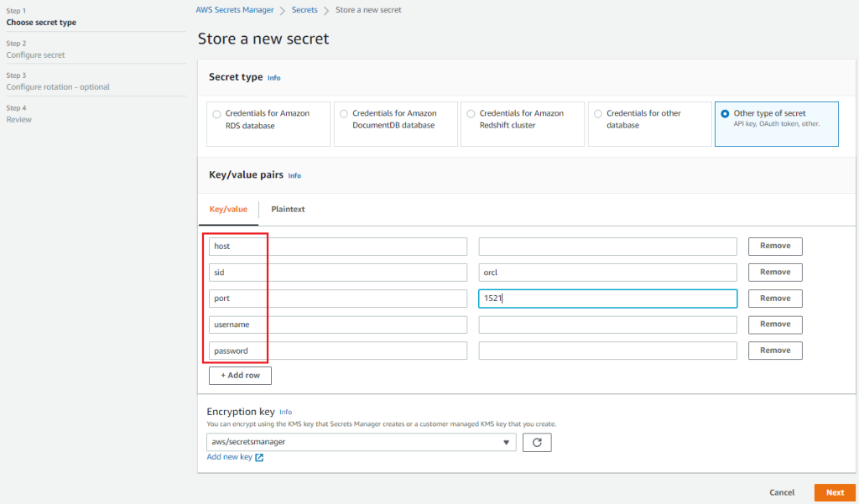Switch to the Plaintext tab

288,209
